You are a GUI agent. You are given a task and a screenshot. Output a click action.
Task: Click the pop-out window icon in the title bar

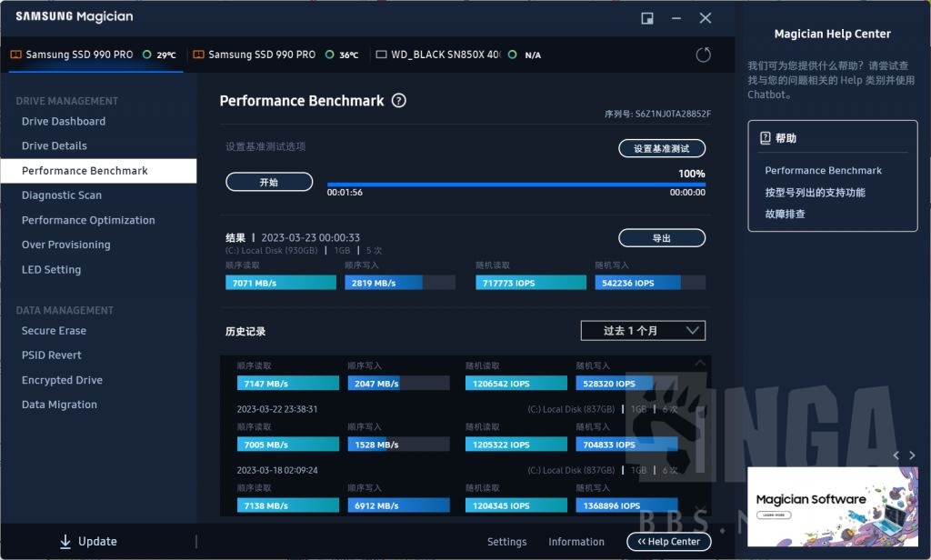tap(647, 17)
